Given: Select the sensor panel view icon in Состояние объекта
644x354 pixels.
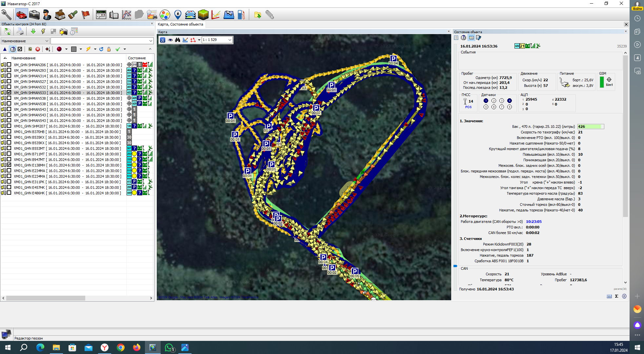Looking at the screenshot, I should [x=471, y=38].
